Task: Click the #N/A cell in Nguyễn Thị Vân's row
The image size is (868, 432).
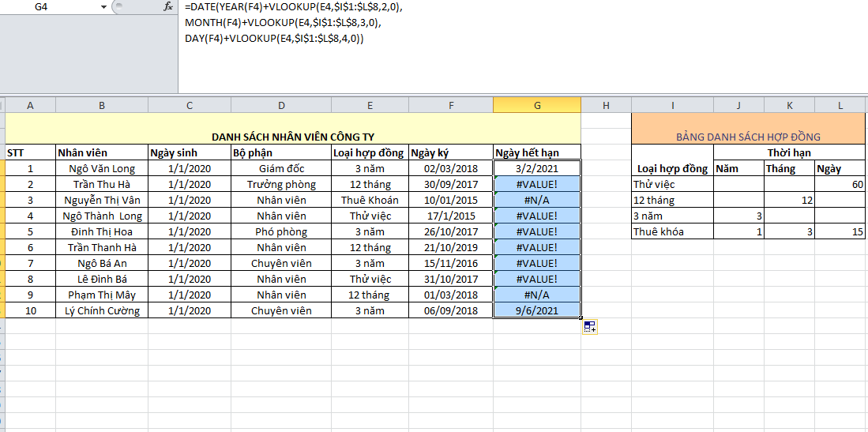Action: click(537, 200)
